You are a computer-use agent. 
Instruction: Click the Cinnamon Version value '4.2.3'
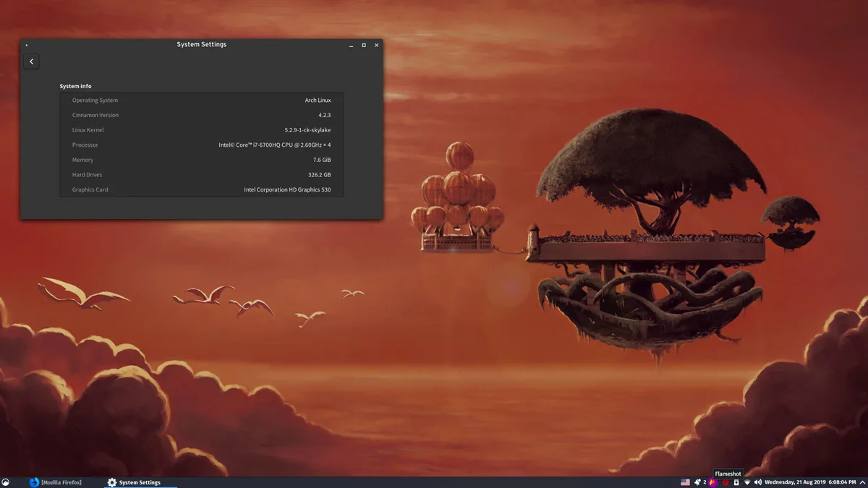coord(324,115)
